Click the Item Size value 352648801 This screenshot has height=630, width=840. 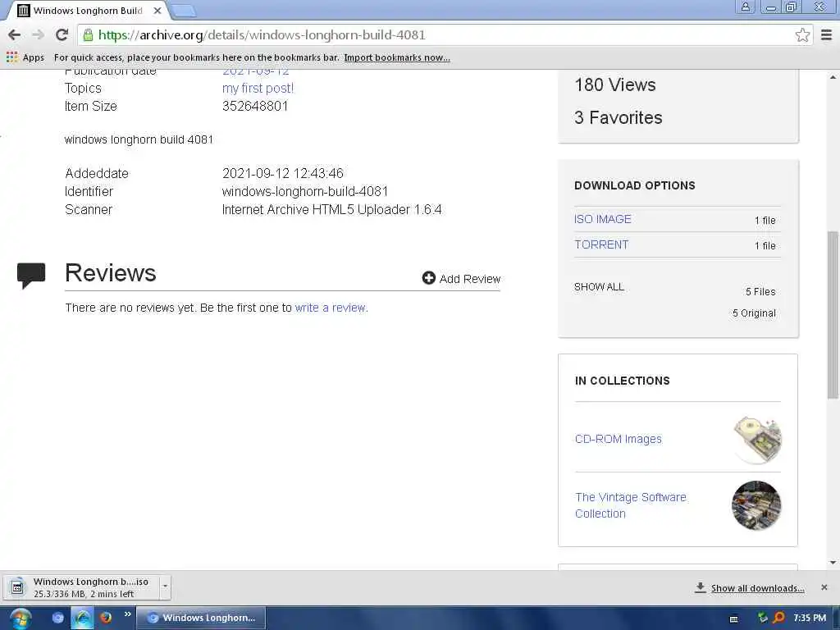pyautogui.click(x=255, y=106)
